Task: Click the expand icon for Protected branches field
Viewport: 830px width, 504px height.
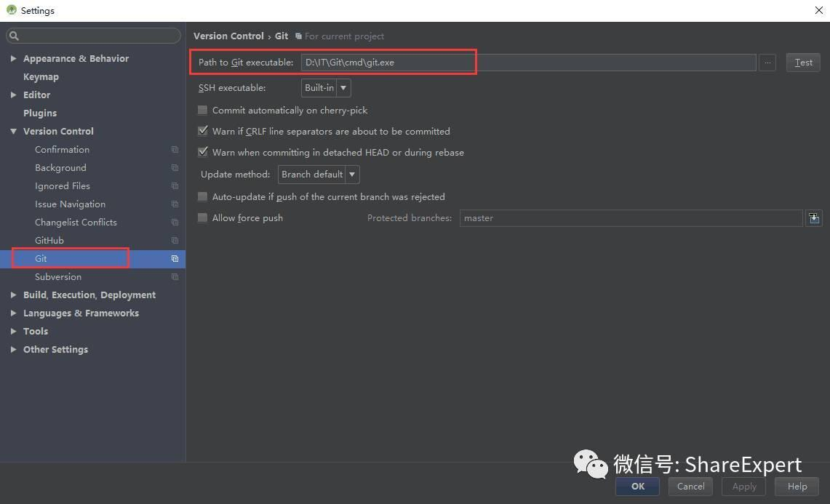Action: click(x=814, y=218)
